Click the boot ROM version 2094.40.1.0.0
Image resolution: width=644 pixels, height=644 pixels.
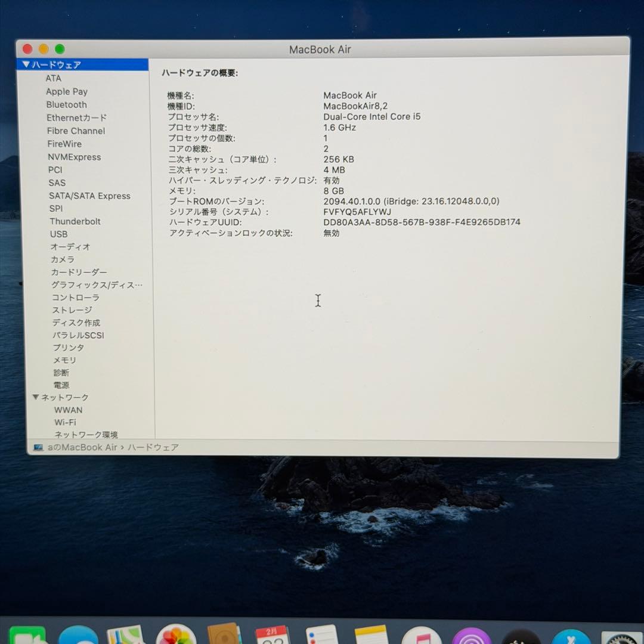[411, 202]
